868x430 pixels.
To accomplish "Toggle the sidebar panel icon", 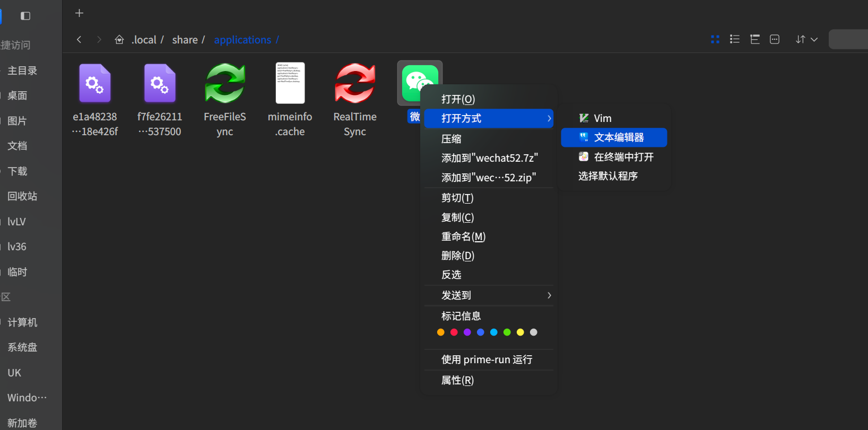I will pos(25,16).
